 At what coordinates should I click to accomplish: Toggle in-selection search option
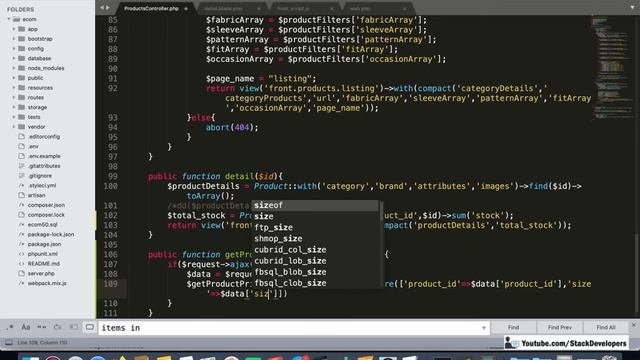point(74,327)
